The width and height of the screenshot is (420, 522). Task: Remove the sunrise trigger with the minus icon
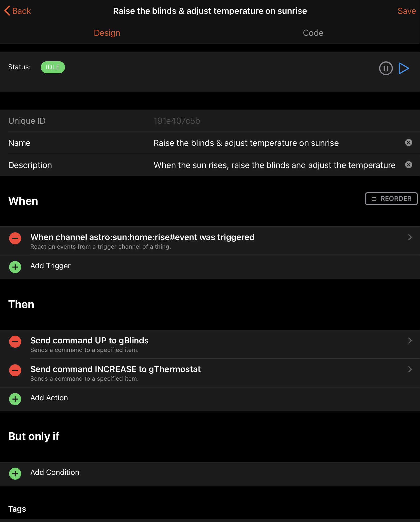coord(15,238)
